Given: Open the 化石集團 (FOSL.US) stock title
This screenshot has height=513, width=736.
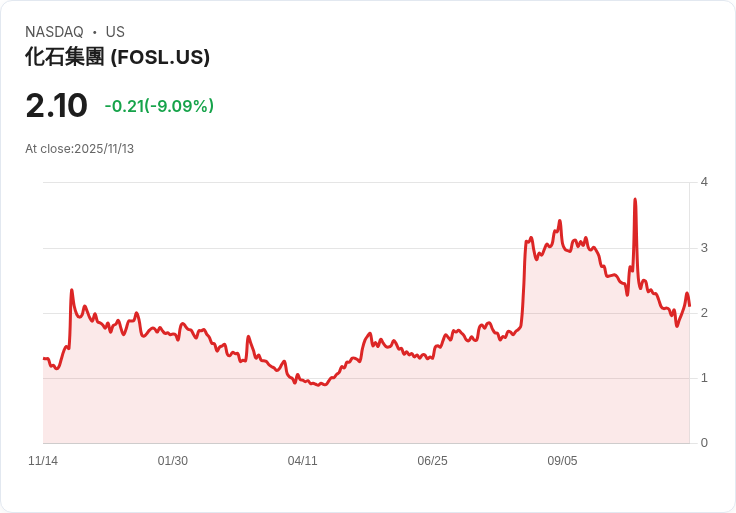Looking at the screenshot, I should (x=117, y=57).
